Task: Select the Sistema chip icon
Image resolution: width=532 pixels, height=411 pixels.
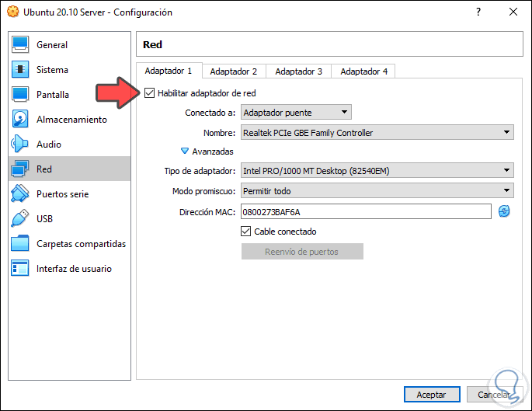Action: [x=21, y=70]
